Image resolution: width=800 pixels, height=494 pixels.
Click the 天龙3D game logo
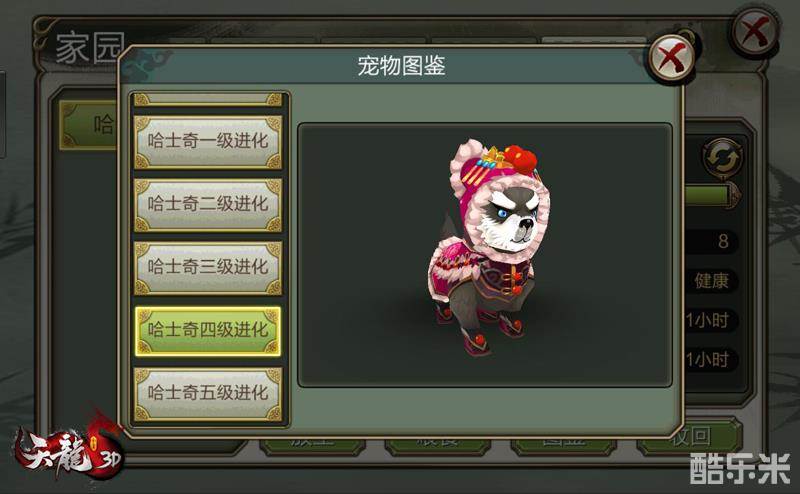[69, 449]
